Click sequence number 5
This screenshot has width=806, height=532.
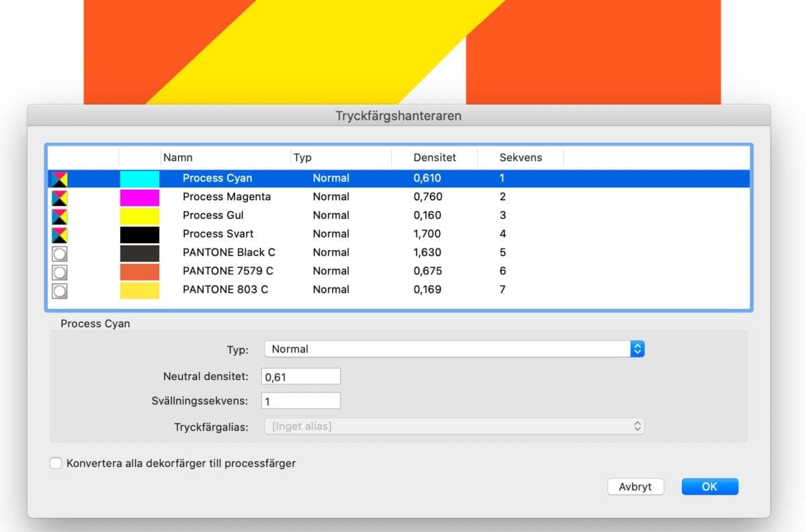pos(502,253)
